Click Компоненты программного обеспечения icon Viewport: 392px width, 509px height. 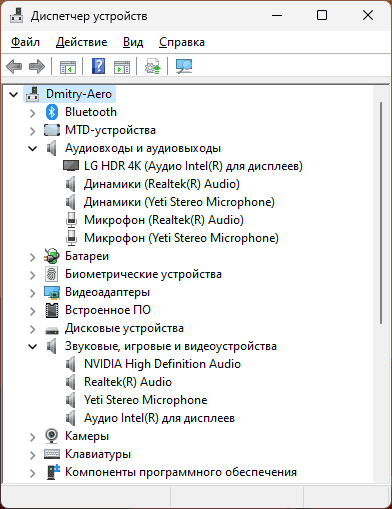tap(53, 472)
